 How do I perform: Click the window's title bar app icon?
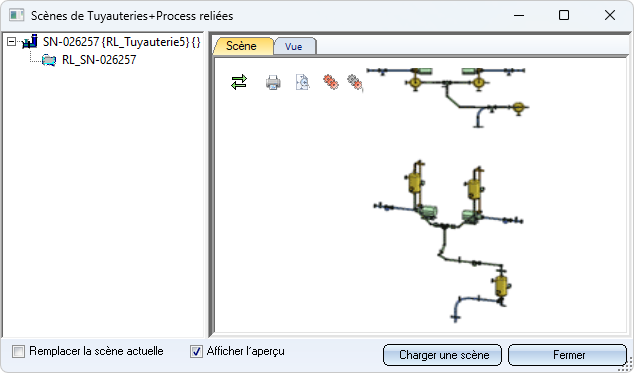point(17,15)
